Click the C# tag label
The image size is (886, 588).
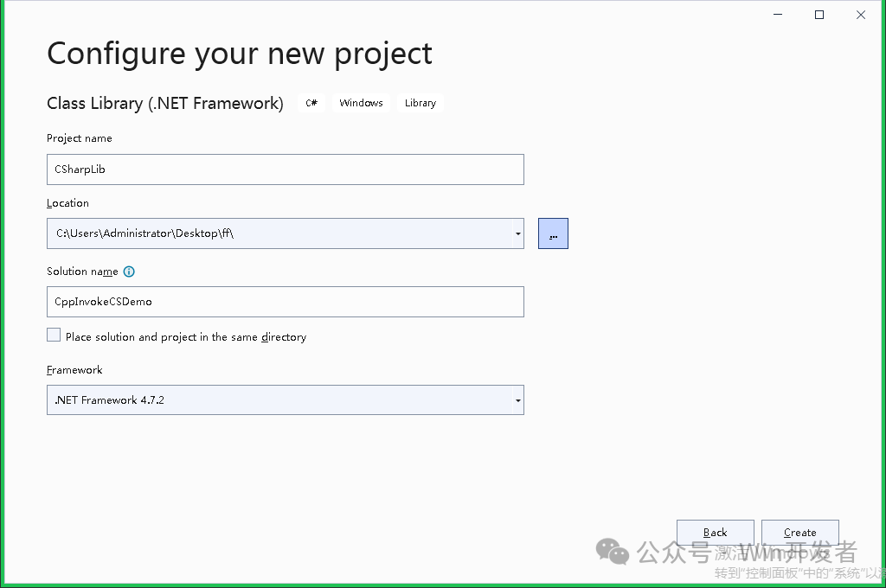pos(311,103)
